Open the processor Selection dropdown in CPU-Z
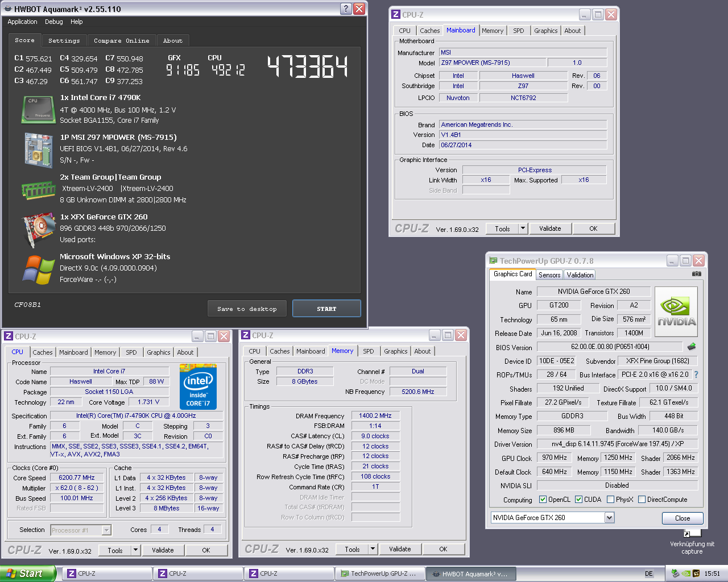 pos(106,530)
